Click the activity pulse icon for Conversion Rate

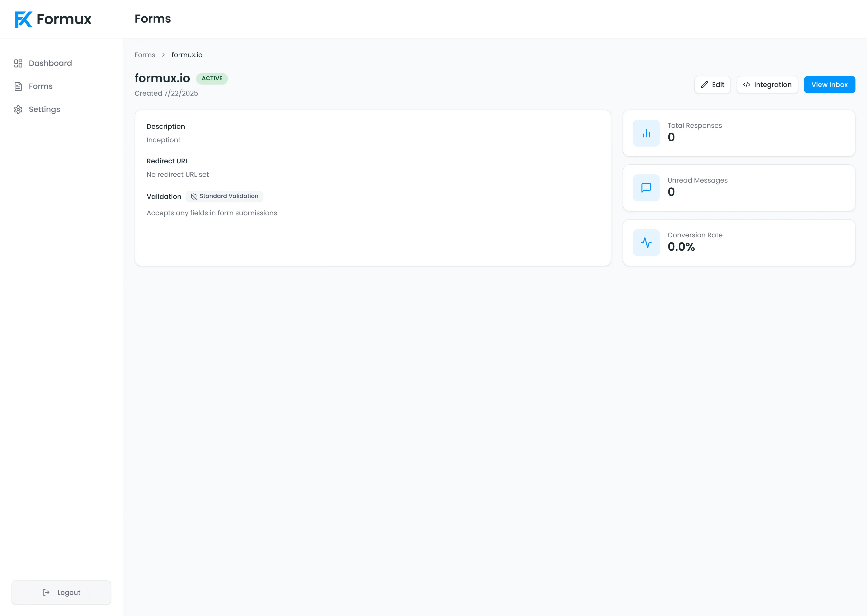tap(646, 243)
